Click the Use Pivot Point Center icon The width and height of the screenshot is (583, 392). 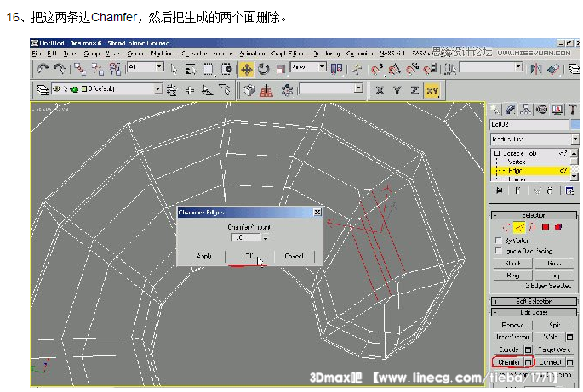pos(336,69)
